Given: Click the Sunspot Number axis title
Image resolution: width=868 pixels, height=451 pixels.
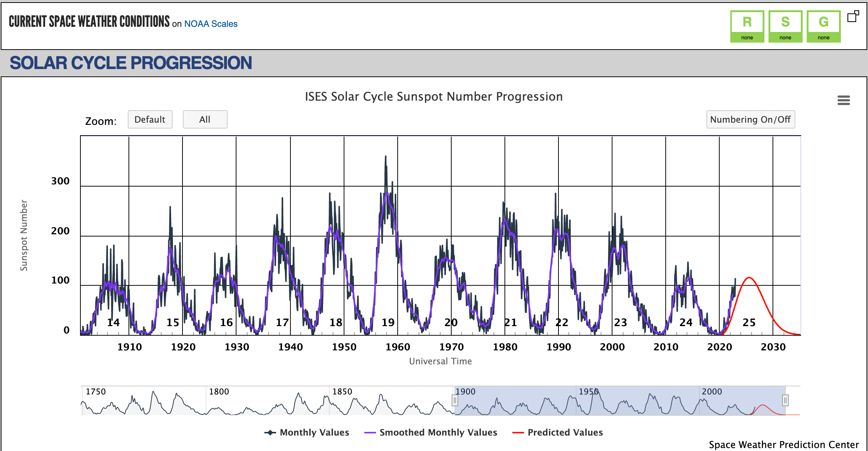Looking at the screenshot, I should pyautogui.click(x=24, y=235).
